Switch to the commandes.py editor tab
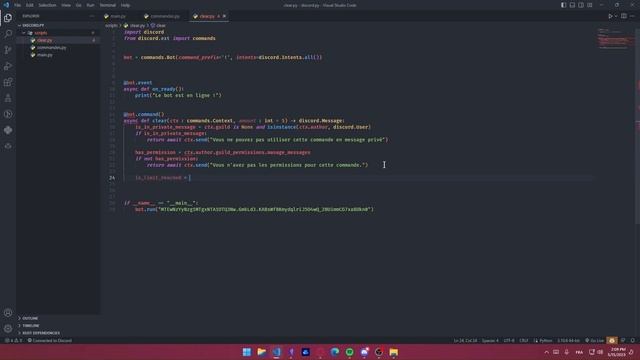 (164, 16)
